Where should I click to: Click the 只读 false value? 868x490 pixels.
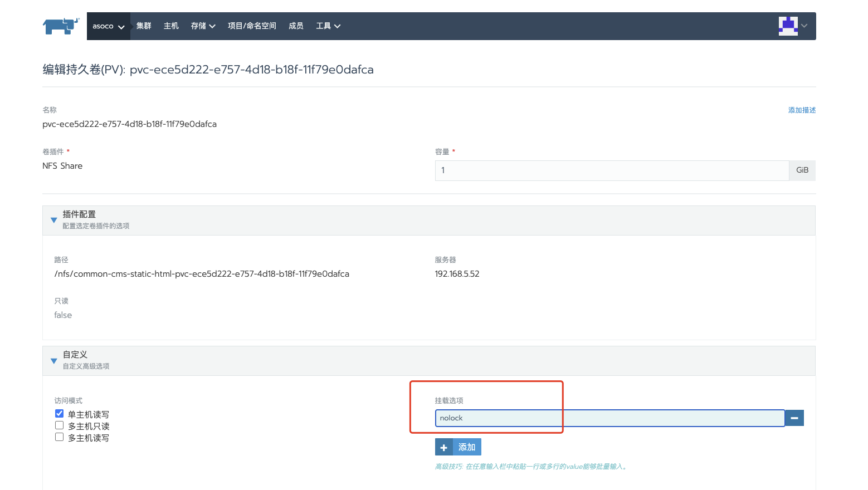click(63, 315)
